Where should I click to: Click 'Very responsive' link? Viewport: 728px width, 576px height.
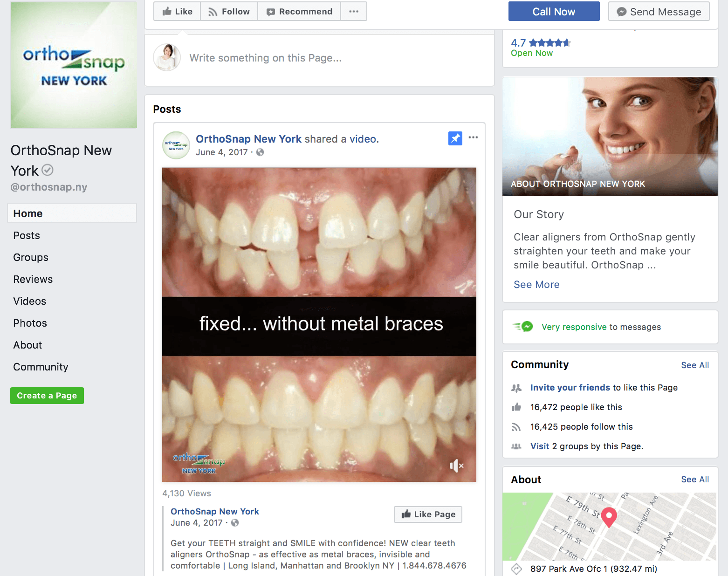click(x=574, y=327)
